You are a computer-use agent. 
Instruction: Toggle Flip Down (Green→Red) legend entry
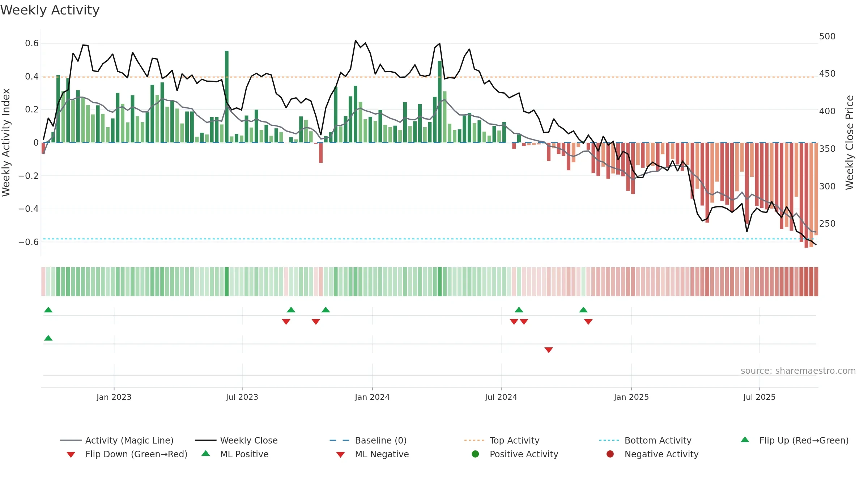[127, 454]
